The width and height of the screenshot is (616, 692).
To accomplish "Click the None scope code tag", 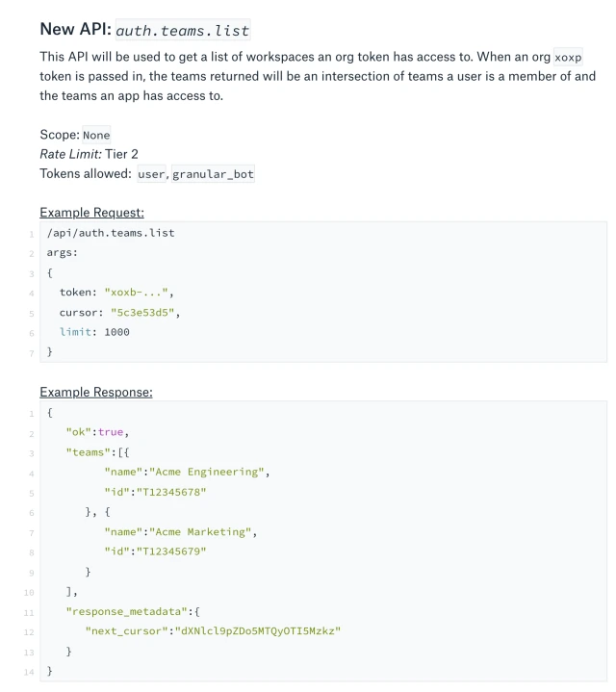I will (96, 135).
